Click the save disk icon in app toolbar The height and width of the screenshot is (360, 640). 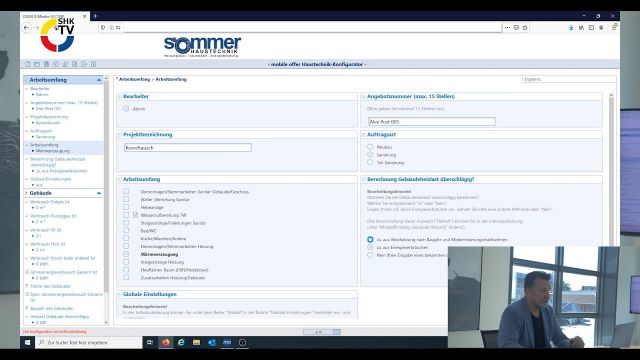(x=47, y=64)
